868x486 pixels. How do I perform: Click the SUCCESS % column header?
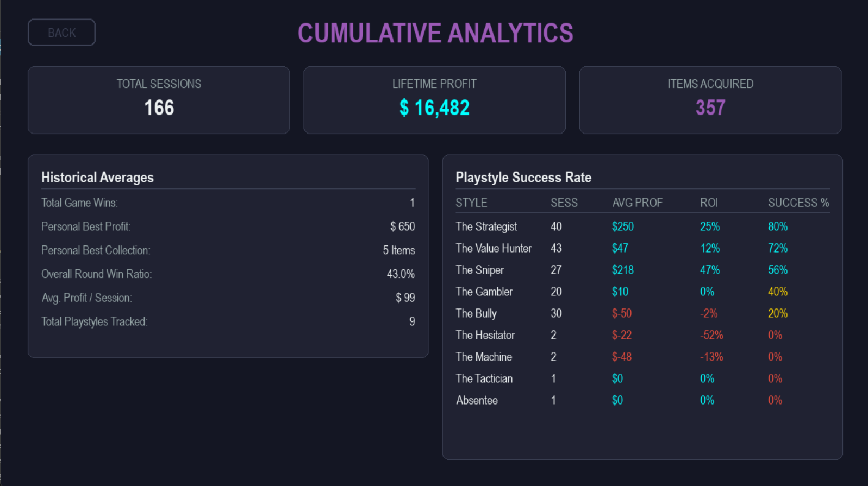pos(798,203)
